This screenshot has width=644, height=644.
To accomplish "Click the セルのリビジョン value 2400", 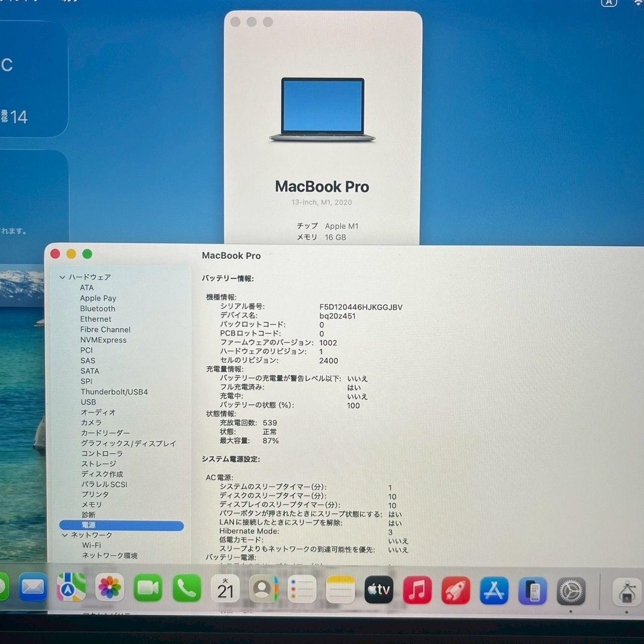I will [x=329, y=361].
